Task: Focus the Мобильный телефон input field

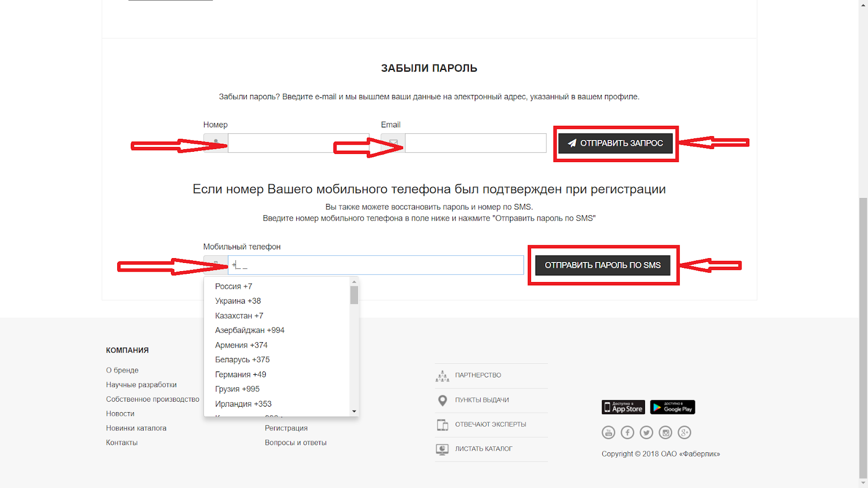Action: tap(376, 265)
